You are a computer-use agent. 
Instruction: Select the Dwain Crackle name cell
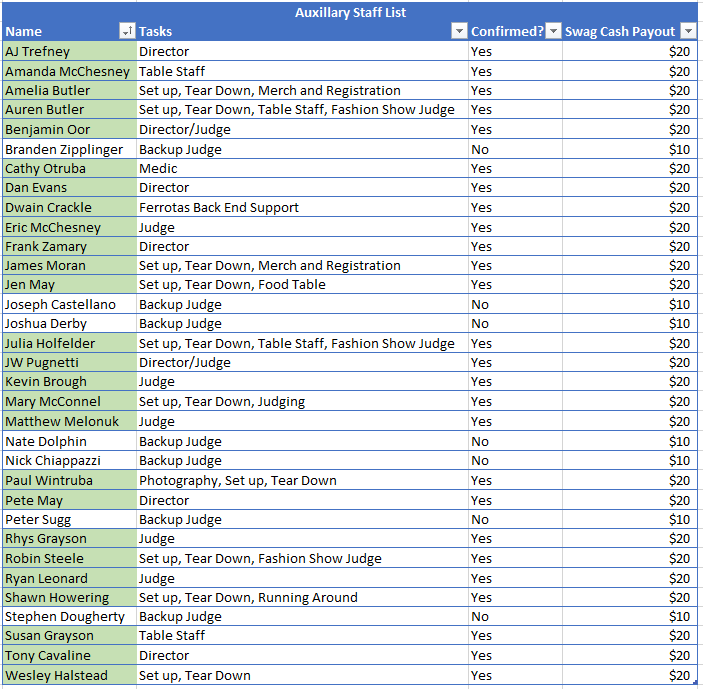click(69, 207)
